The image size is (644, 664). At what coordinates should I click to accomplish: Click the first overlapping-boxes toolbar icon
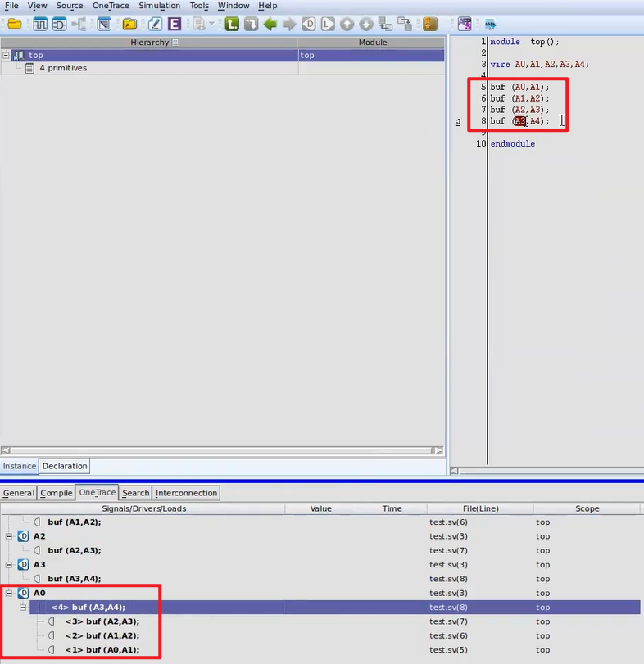385,24
